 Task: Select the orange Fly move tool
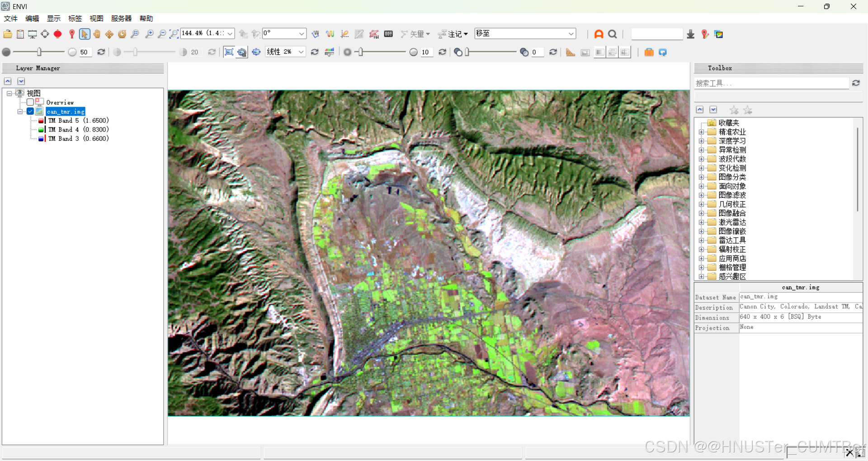click(x=109, y=34)
